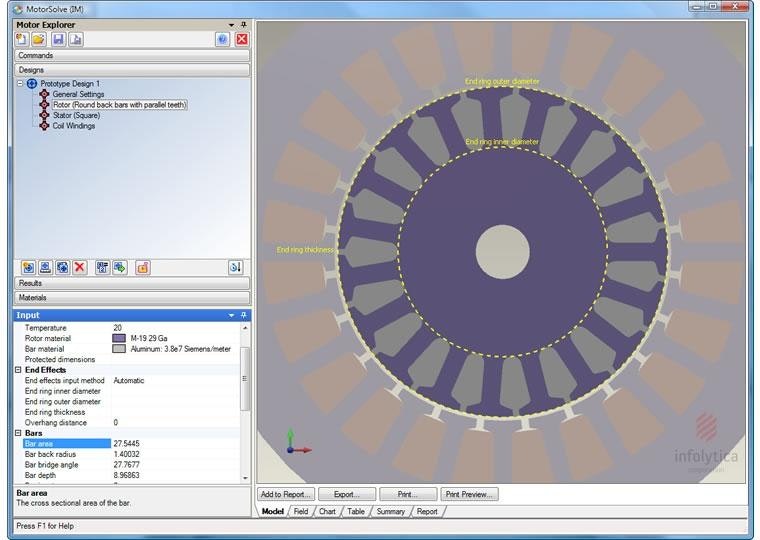This screenshot has height=540, width=760.
Task: Click the new design icon in Designs toolbar
Action: (x=28, y=268)
